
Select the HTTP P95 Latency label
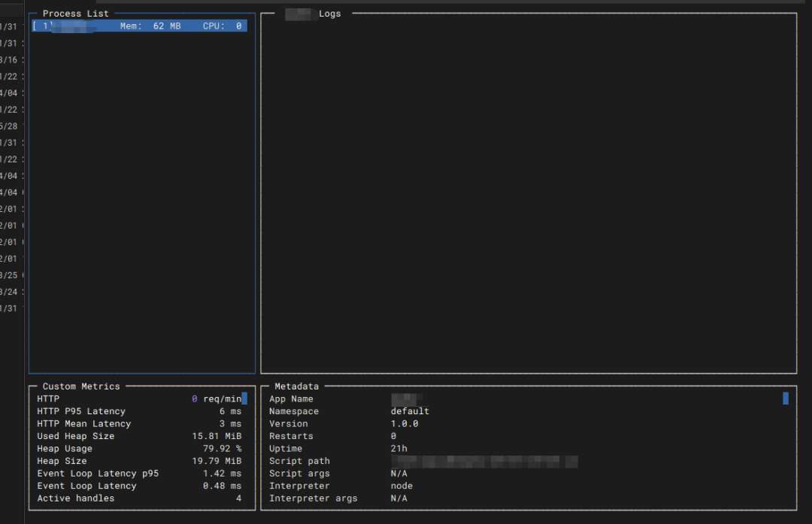click(x=81, y=411)
